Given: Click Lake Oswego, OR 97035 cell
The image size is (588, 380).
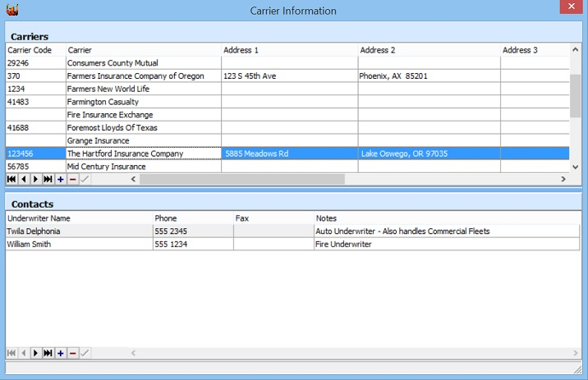Looking at the screenshot, I should (x=430, y=153).
